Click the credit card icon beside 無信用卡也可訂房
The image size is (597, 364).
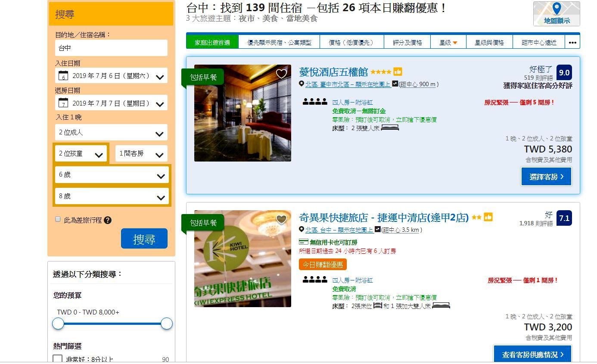pyautogui.click(x=303, y=242)
